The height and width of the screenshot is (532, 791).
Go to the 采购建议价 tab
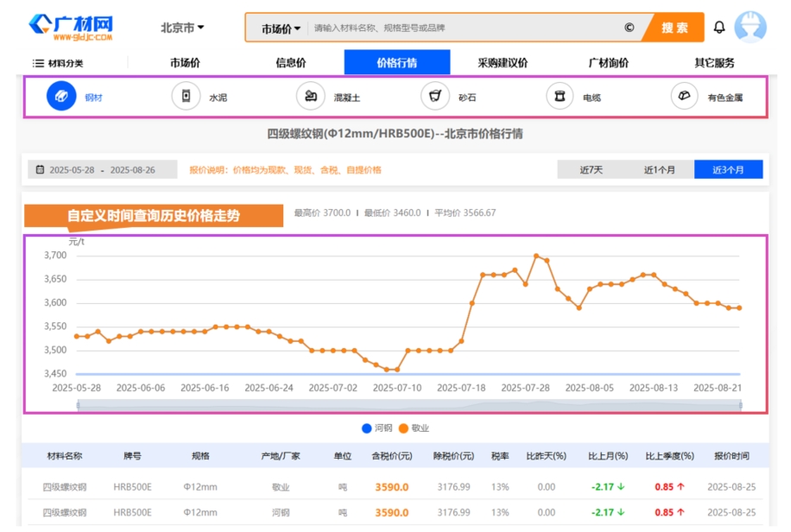pos(503,63)
